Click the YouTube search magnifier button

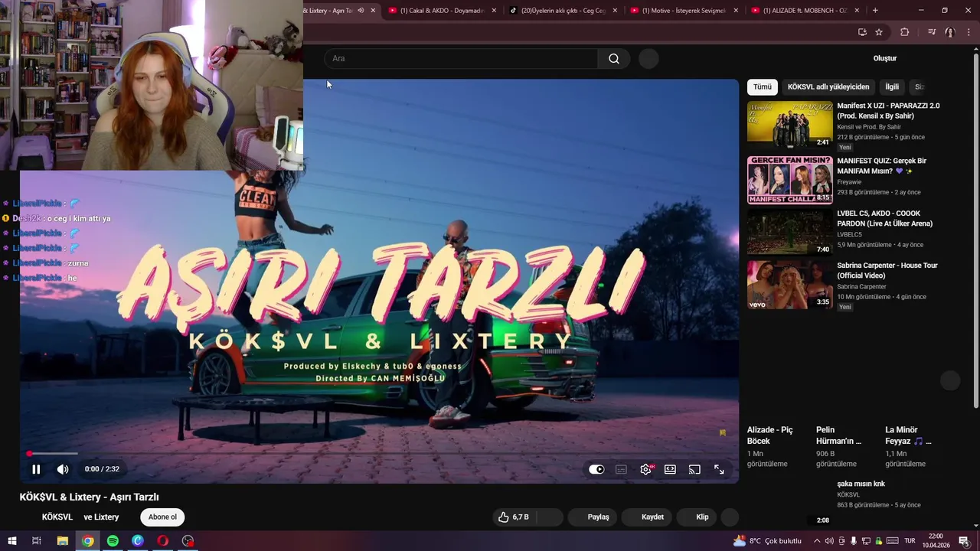(614, 59)
